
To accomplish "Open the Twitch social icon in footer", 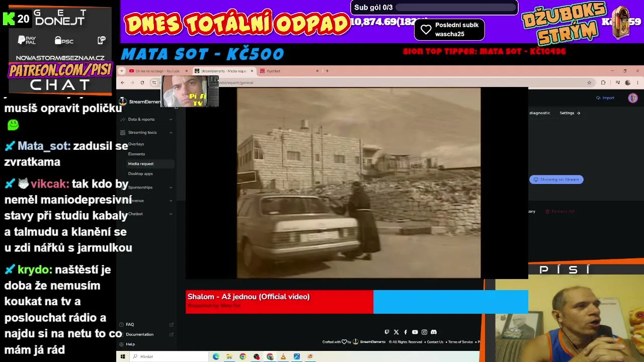I will [386, 332].
